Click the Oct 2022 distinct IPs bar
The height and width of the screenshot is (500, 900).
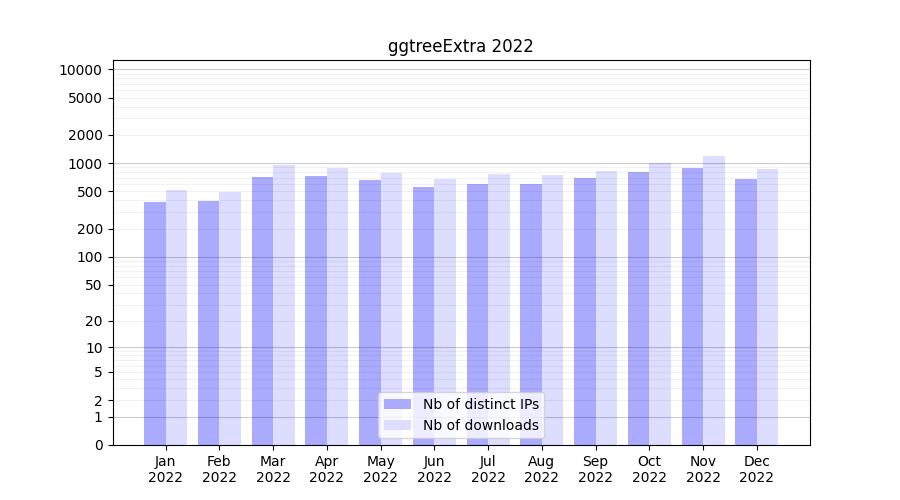click(x=638, y=308)
